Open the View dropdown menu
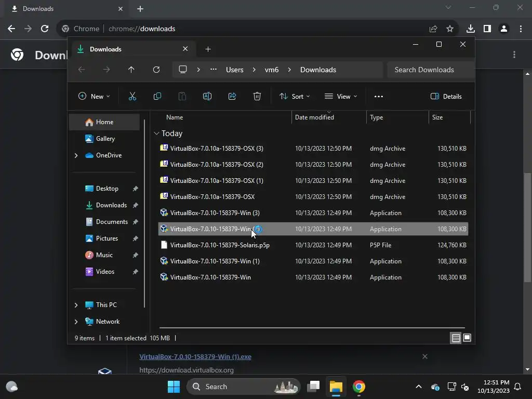The width and height of the screenshot is (532, 399). 341,96
